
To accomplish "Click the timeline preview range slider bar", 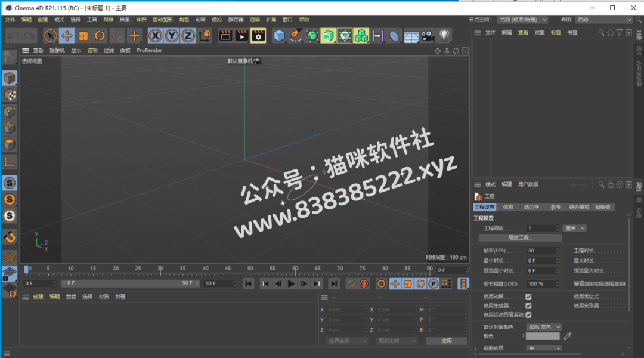I will coord(130,283).
